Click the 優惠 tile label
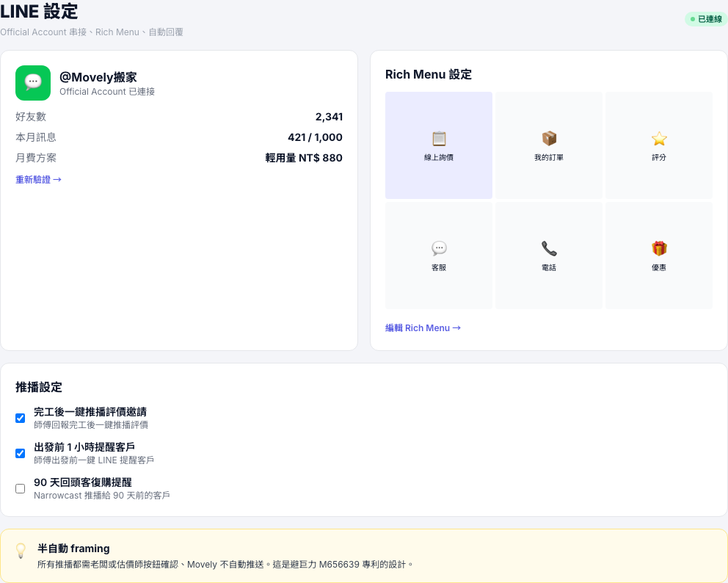728x583 pixels. pos(659,267)
